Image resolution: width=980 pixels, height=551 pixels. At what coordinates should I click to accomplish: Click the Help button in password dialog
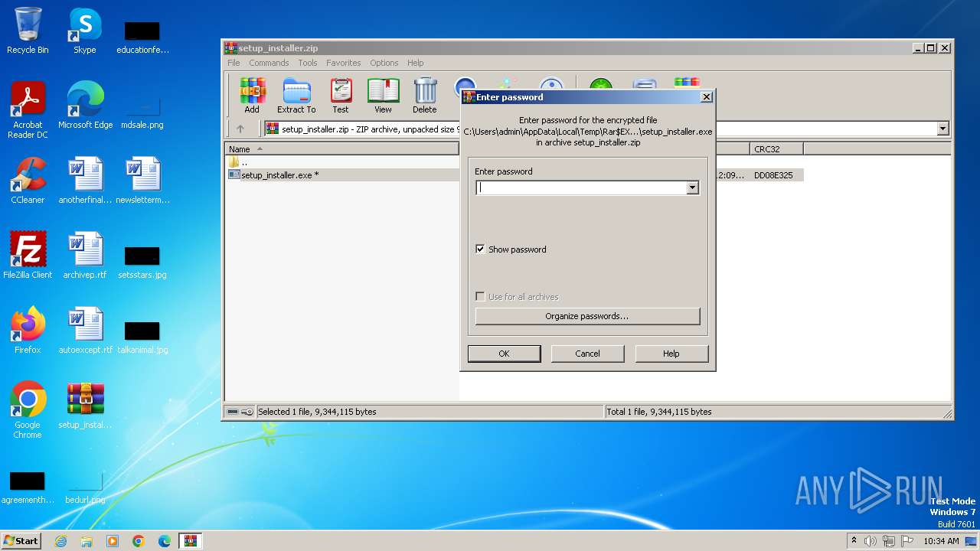tap(671, 354)
